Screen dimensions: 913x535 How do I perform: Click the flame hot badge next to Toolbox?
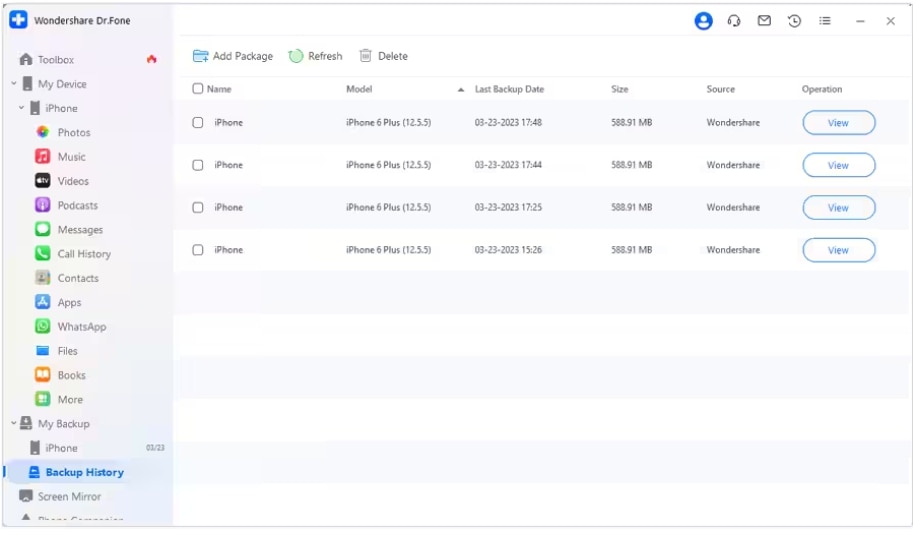(151, 59)
